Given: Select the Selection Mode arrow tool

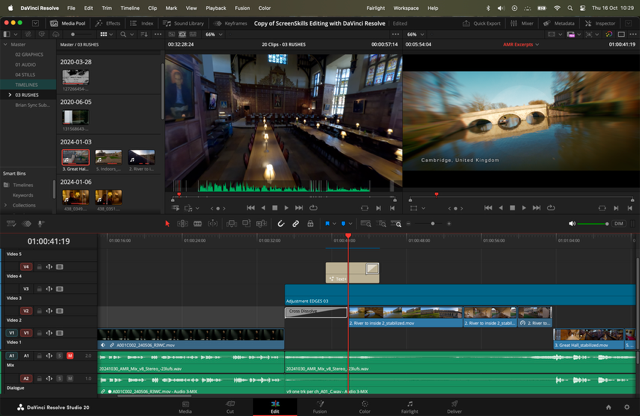Looking at the screenshot, I should pos(167,224).
